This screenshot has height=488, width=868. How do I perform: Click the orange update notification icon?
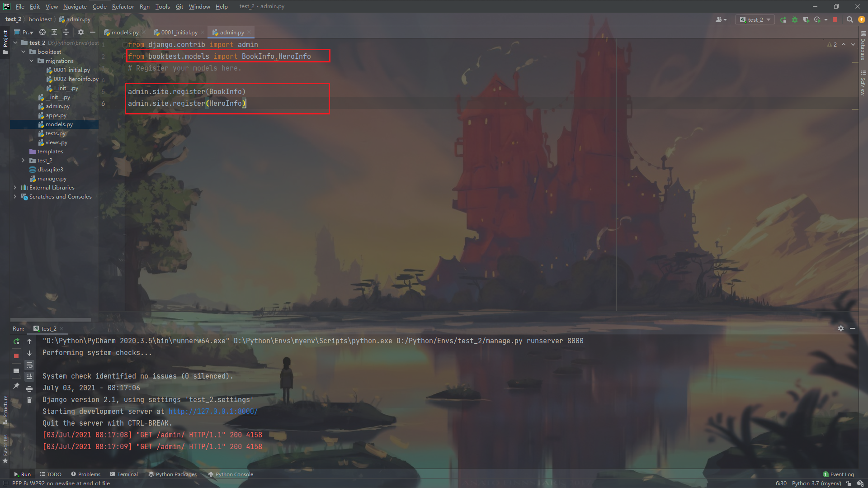862,19
